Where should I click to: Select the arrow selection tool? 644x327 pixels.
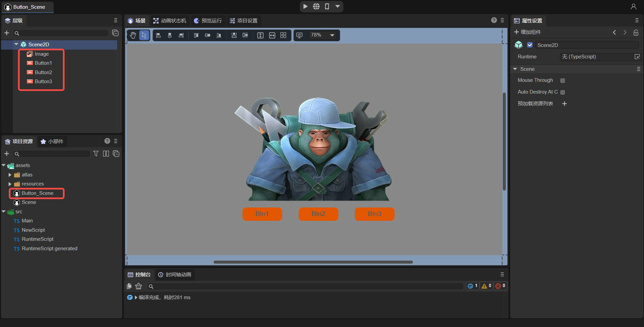144,35
